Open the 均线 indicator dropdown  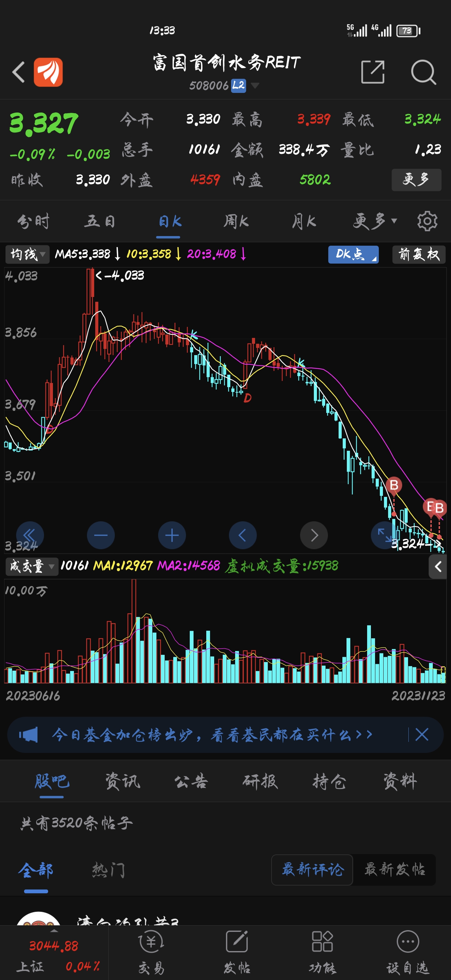click(x=27, y=254)
